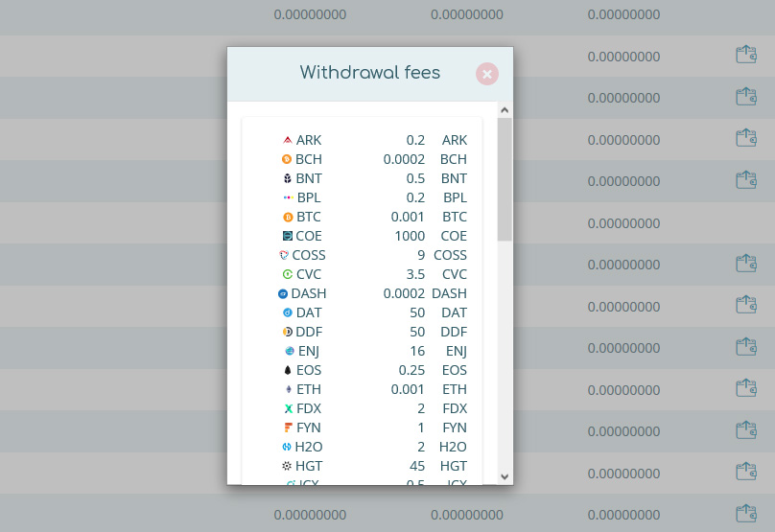Viewport: 775px width, 532px height.
Task: Select the 9 fee in COSS row
Action: click(421, 255)
